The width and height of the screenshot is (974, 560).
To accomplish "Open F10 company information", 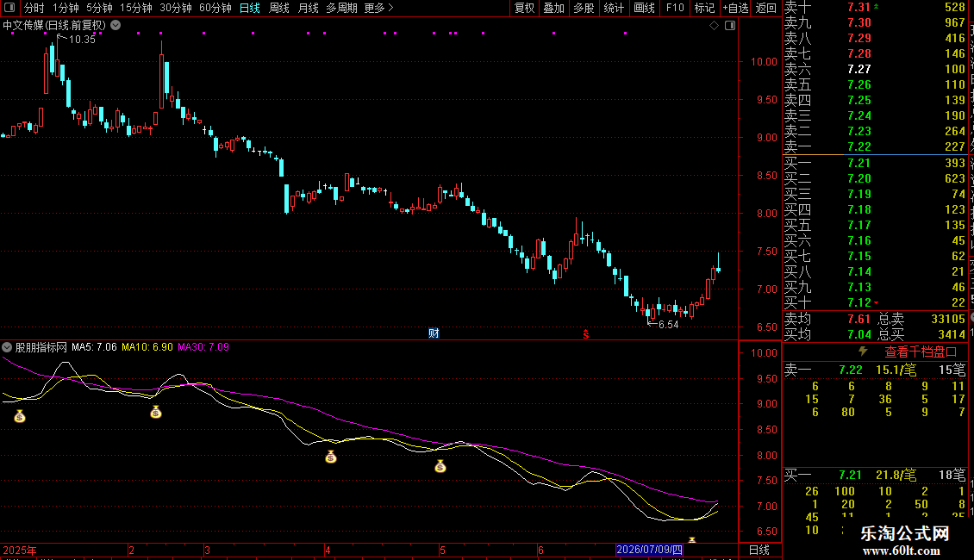I will [675, 8].
